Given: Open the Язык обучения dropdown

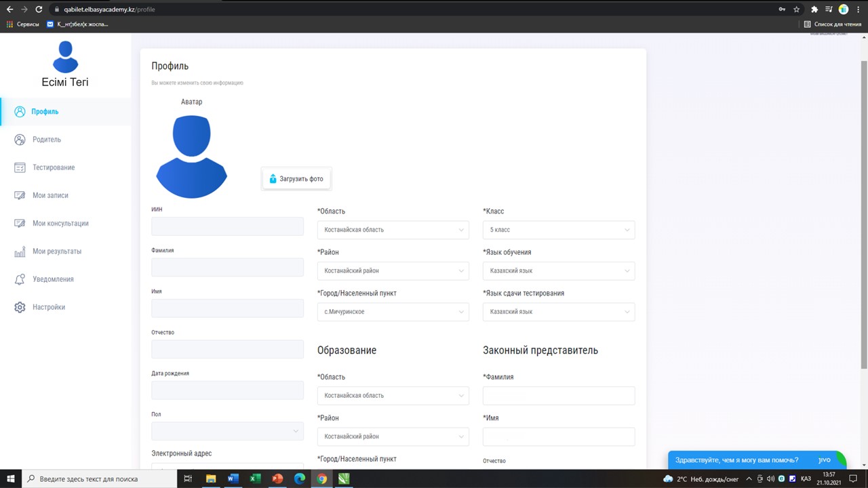Looking at the screenshot, I should point(558,271).
